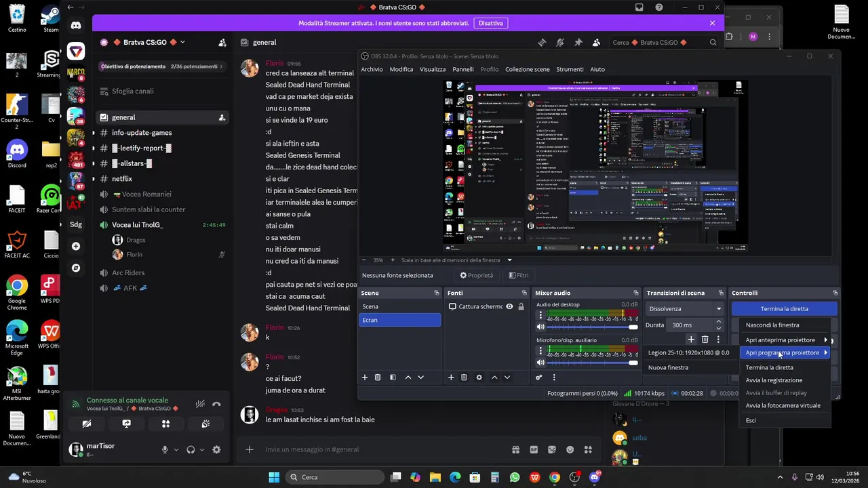The image size is (868, 488).
Task: Open the Filtri button in OBS
Action: pyautogui.click(x=519, y=275)
